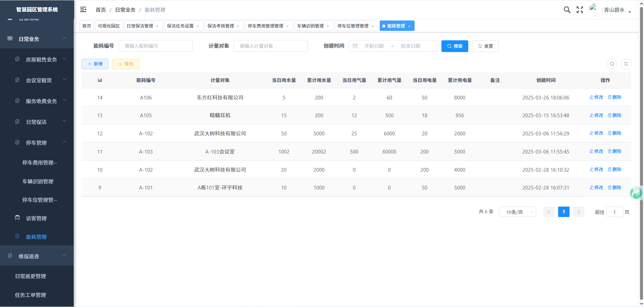Collapse sidebar with the hamburger icon
The height and width of the screenshot is (307, 644).
click(83, 10)
